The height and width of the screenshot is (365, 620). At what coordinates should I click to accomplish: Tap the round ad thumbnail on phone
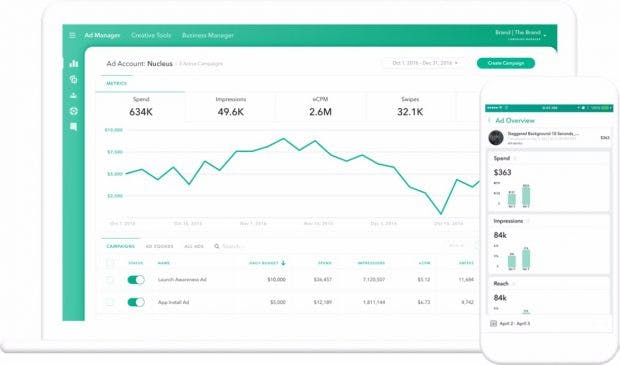(x=496, y=138)
